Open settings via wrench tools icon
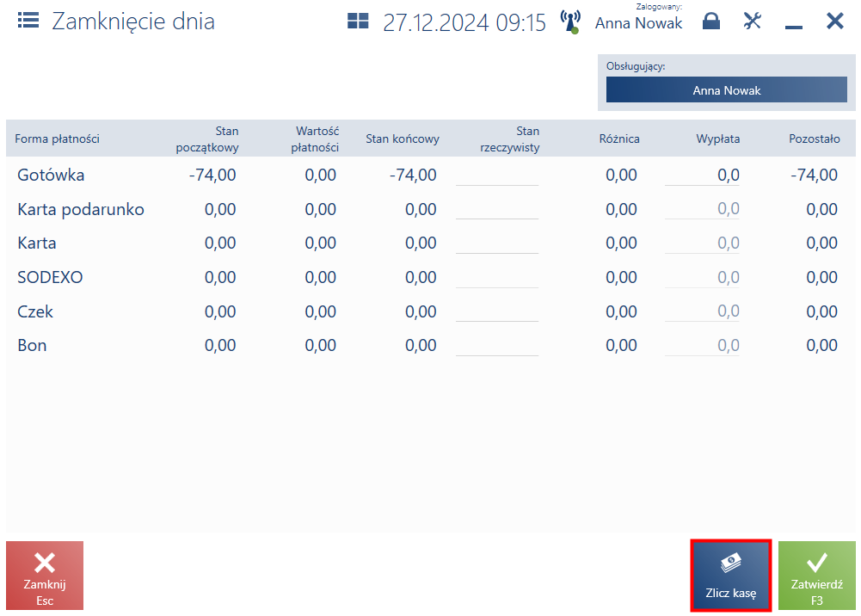This screenshot has width=861, height=616. (x=753, y=21)
